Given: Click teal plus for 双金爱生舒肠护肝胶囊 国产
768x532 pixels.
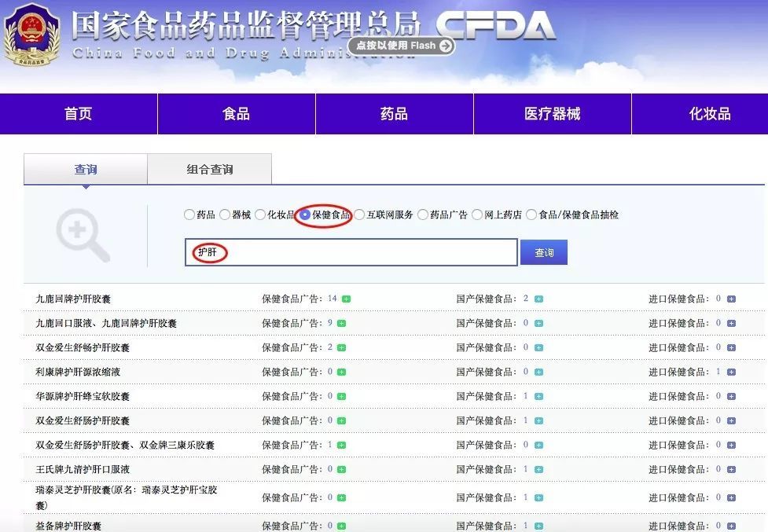Looking at the screenshot, I should pyautogui.click(x=538, y=421).
